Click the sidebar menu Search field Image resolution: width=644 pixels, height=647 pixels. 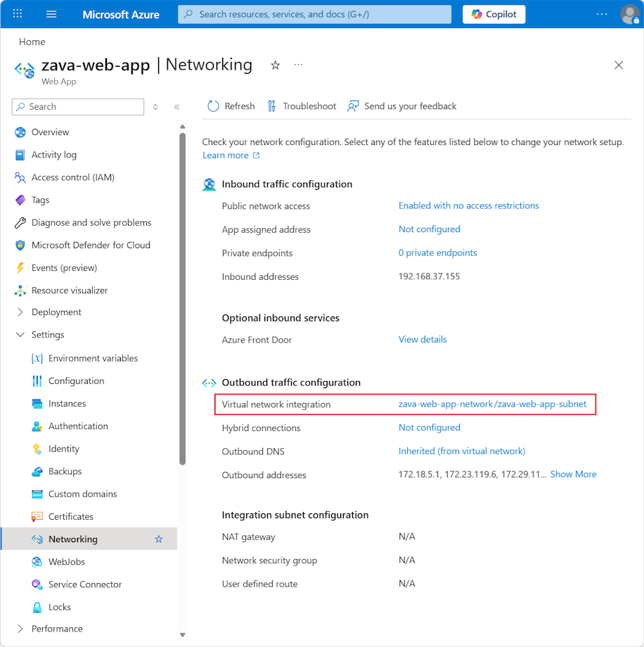click(x=78, y=107)
